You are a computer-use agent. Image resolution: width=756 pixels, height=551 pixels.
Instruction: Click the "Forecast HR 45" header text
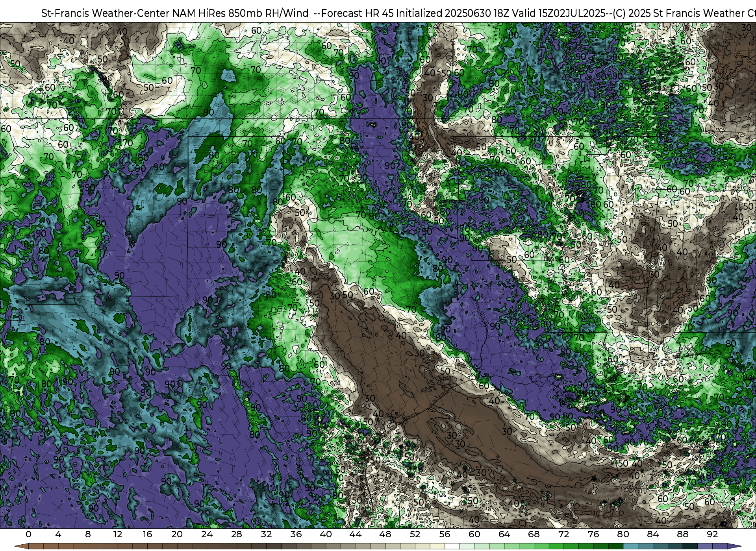click(358, 13)
